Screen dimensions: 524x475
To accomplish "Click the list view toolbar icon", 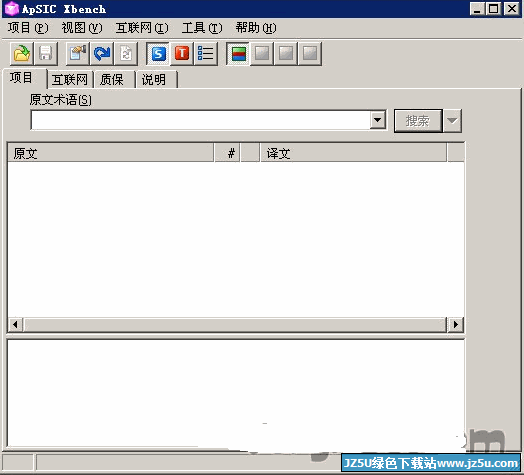I will tap(206, 53).
